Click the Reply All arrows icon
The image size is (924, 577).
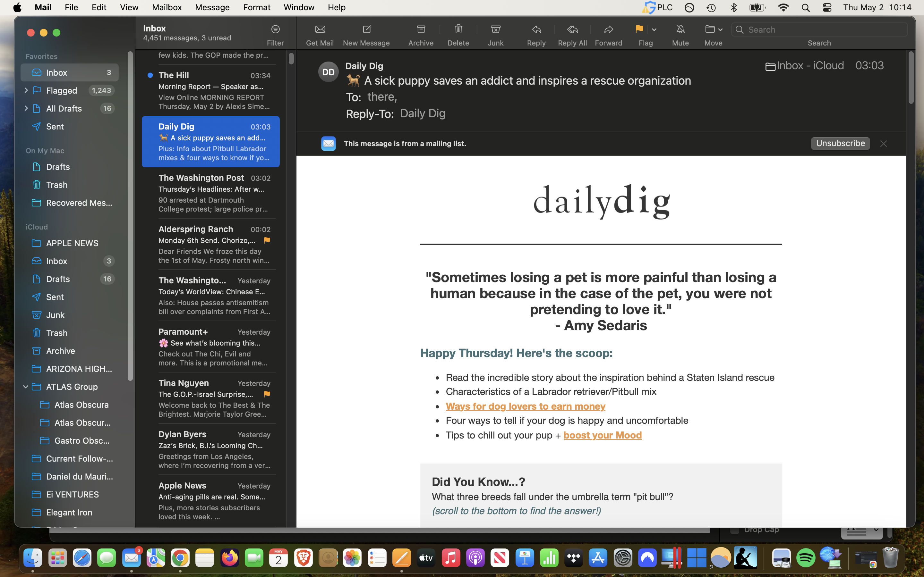pyautogui.click(x=572, y=29)
